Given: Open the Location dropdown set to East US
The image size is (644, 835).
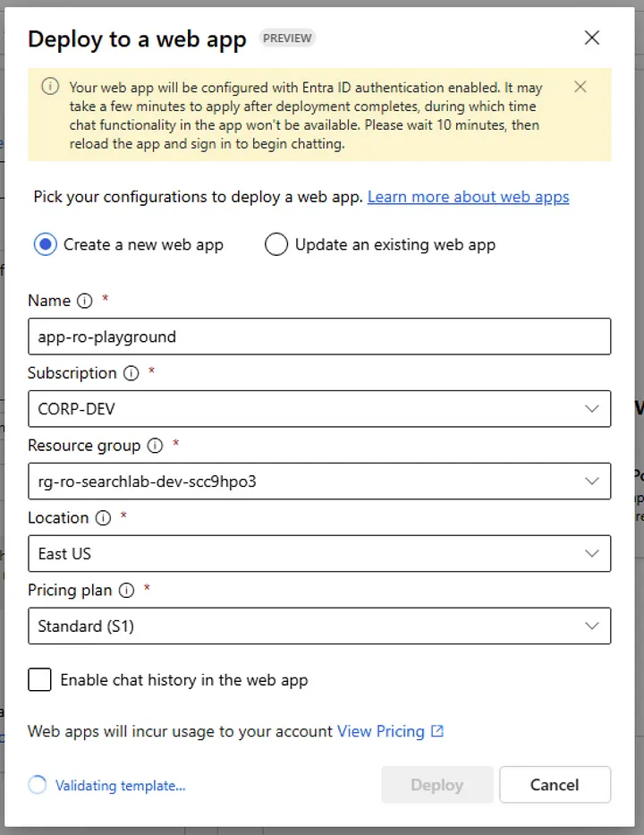Looking at the screenshot, I should tap(319, 554).
